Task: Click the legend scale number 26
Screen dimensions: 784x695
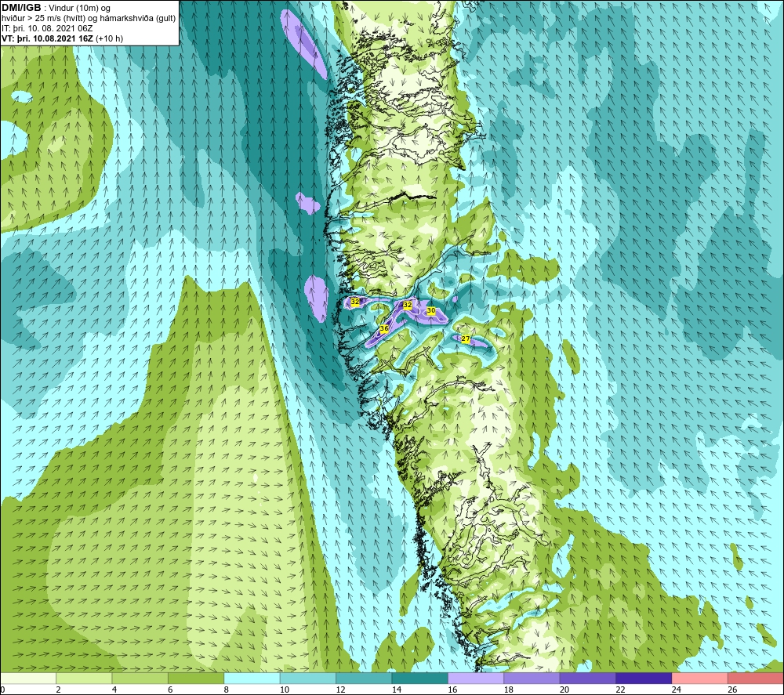Action: (732, 690)
